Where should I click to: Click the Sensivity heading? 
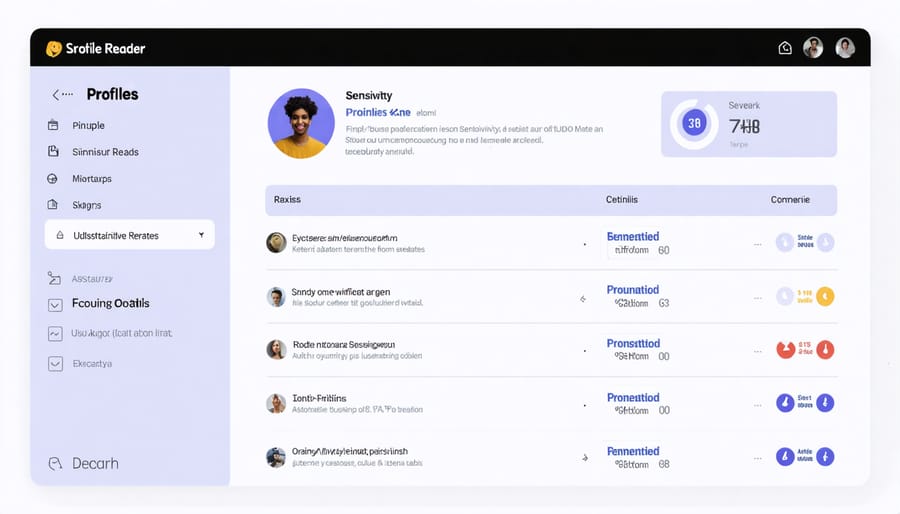[368, 95]
